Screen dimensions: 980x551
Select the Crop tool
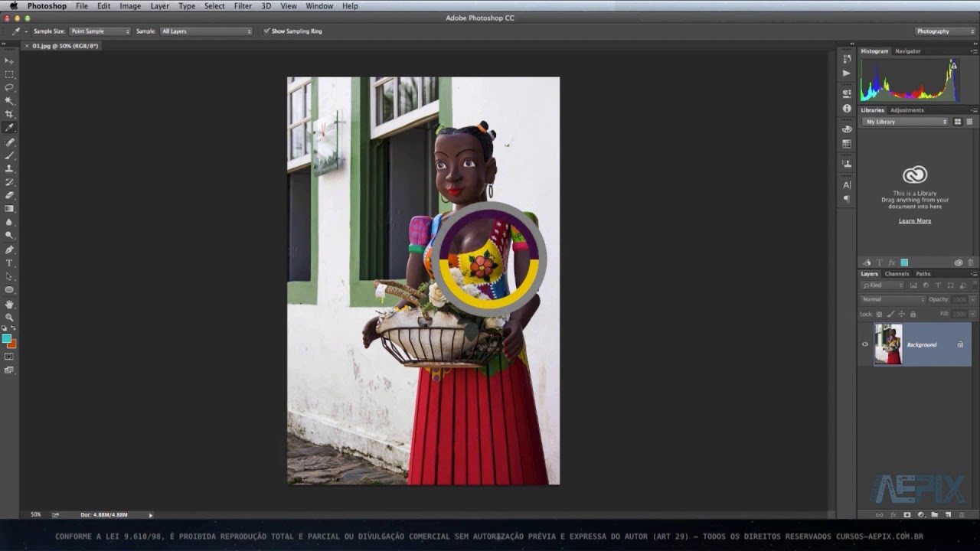9,114
